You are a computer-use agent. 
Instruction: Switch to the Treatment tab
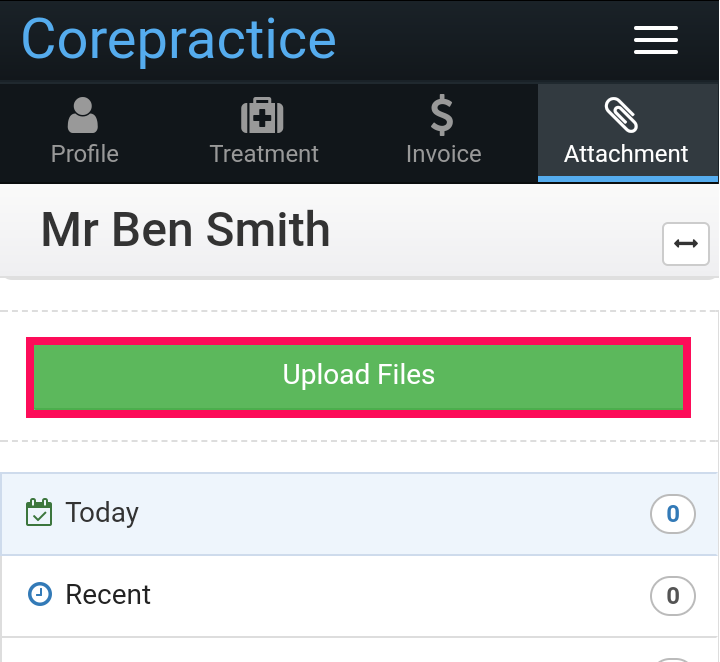(x=264, y=133)
